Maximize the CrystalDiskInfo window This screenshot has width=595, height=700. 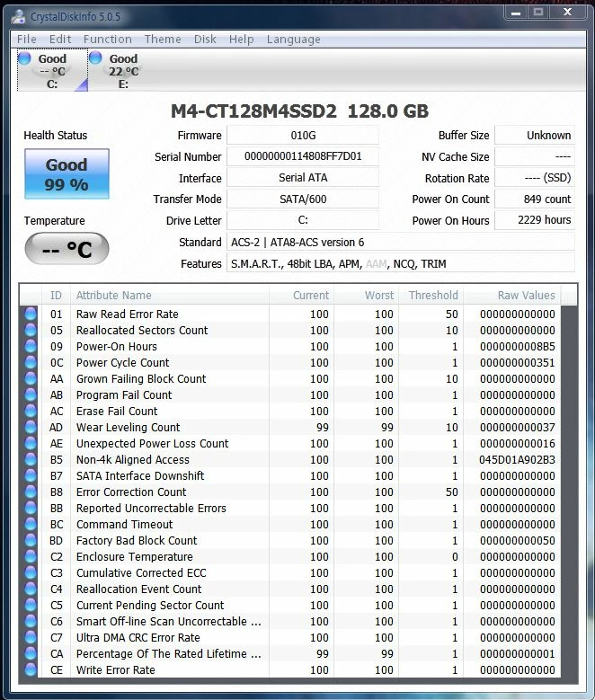coord(538,13)
